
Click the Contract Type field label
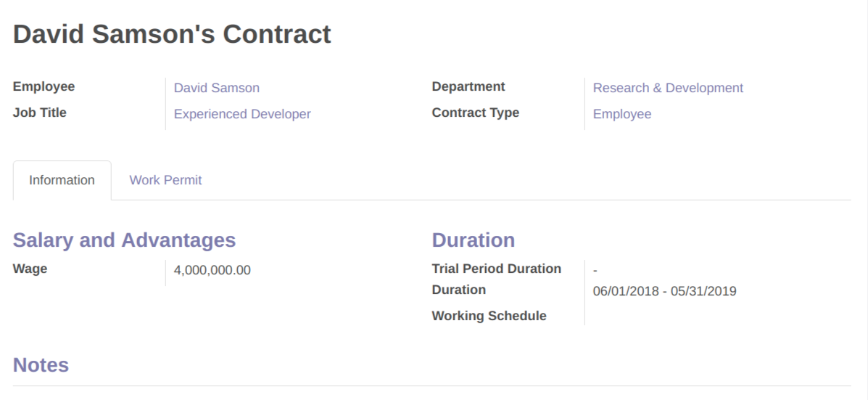click(x=475, y=113)
